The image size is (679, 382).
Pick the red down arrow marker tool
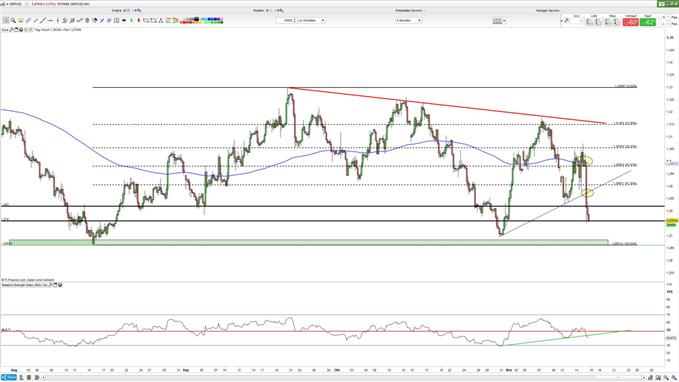(139, 20)
